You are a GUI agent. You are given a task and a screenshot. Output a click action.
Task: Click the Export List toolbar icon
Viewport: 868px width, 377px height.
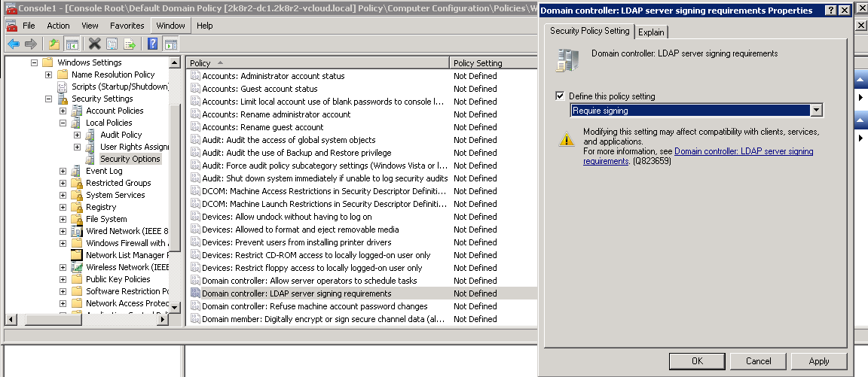[130, 44]
